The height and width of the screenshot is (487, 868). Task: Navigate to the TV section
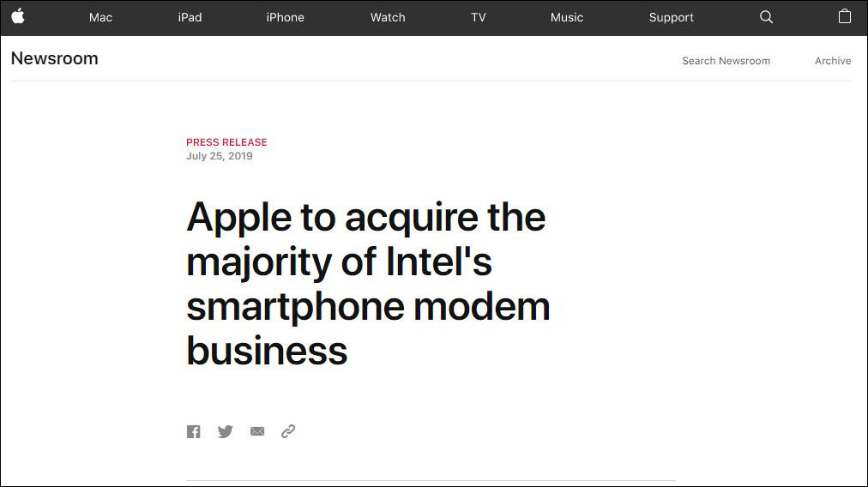pos(479,17)
